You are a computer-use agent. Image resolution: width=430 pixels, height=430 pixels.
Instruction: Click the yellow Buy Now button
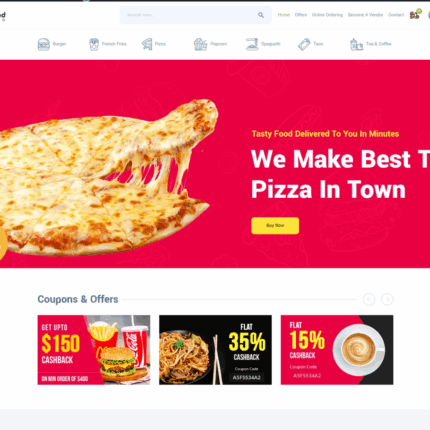(275, 226)
